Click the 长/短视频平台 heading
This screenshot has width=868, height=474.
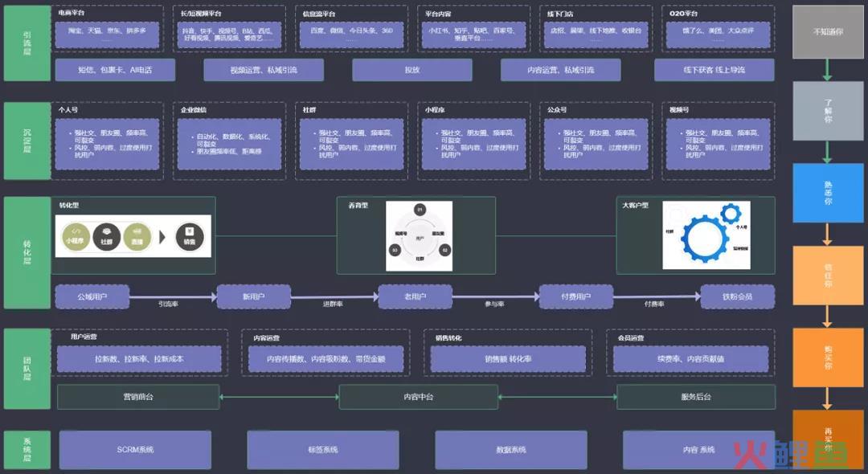(200, 14)
